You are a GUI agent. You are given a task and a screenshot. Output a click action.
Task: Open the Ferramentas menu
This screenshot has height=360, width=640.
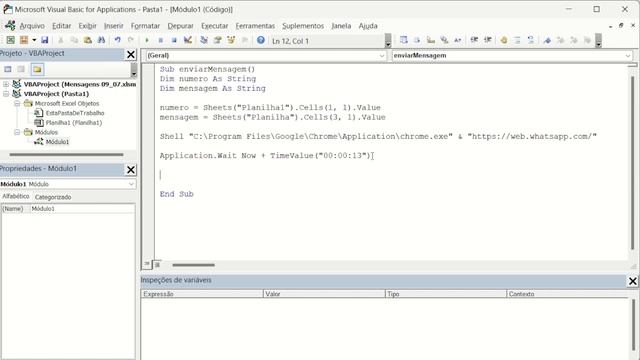pos(255,26)
